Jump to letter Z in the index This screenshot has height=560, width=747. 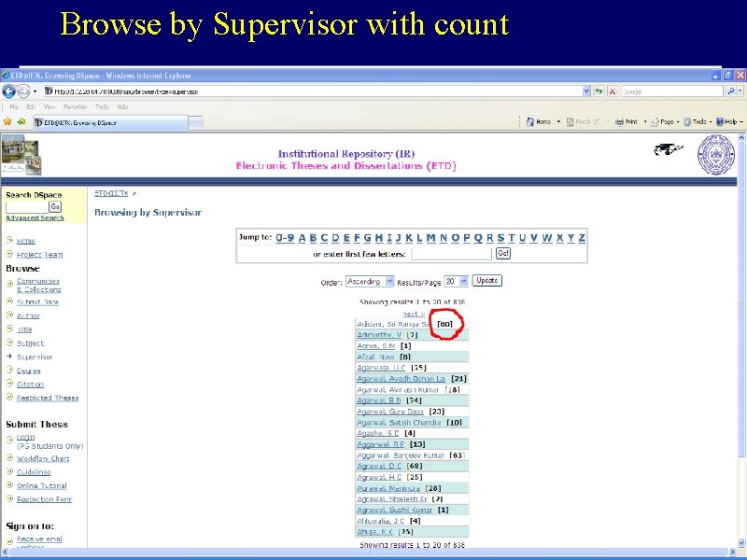click(x=582, y=238)
